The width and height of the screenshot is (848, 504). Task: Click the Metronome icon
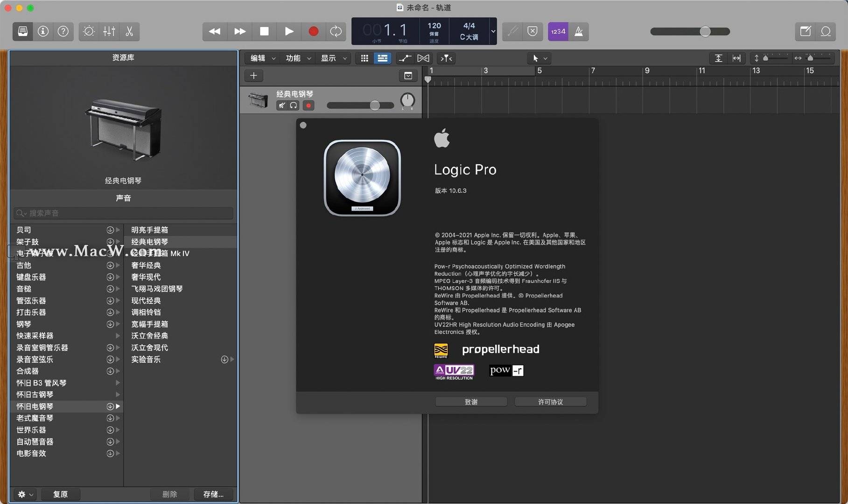tap(578, 31)
